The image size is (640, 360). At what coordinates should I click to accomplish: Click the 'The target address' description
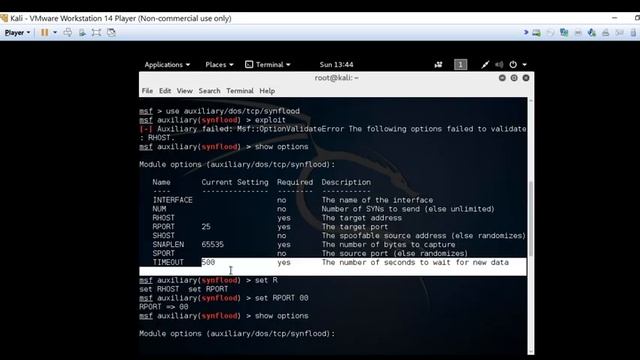(x=361, y=218)
